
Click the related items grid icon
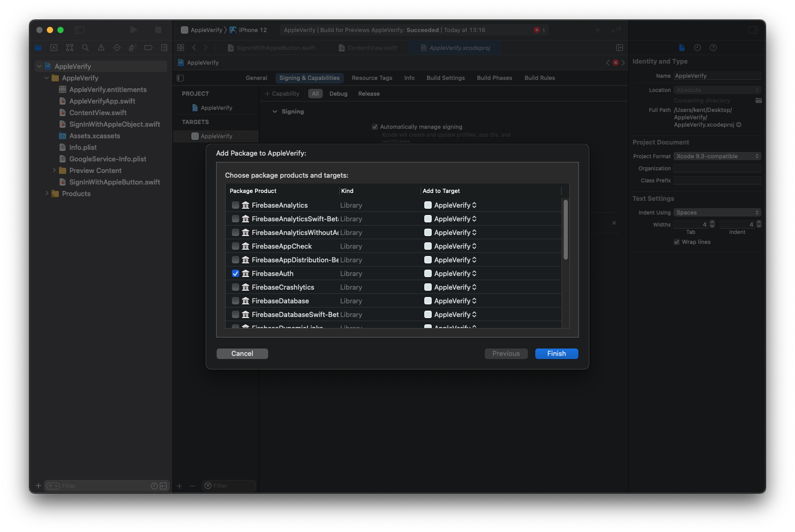click(x=181, y=48)
